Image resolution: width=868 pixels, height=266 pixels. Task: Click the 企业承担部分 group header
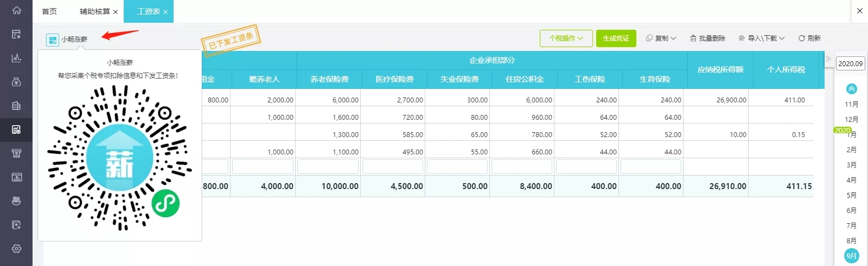pyautogui.click(x=492, y=60)
